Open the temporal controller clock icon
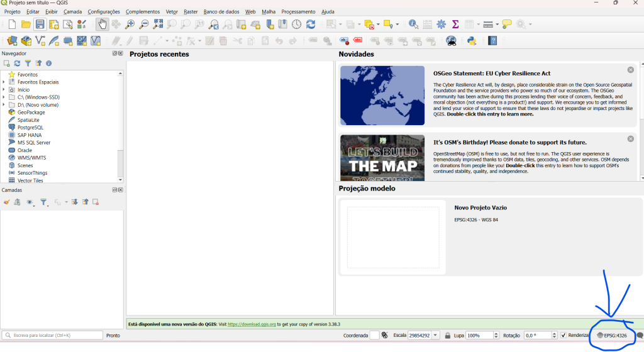 (297, 25)
